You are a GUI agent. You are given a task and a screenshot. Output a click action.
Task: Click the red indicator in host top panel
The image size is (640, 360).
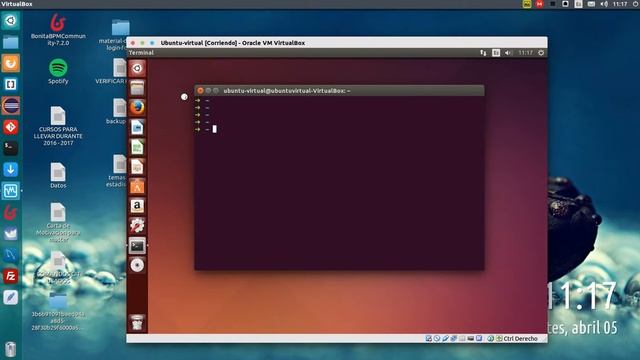click(x=540, y=4)
